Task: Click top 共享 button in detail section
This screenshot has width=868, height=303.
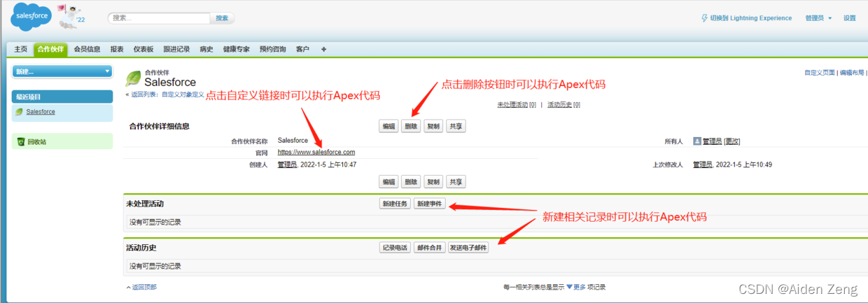Action: coord(456,127)
